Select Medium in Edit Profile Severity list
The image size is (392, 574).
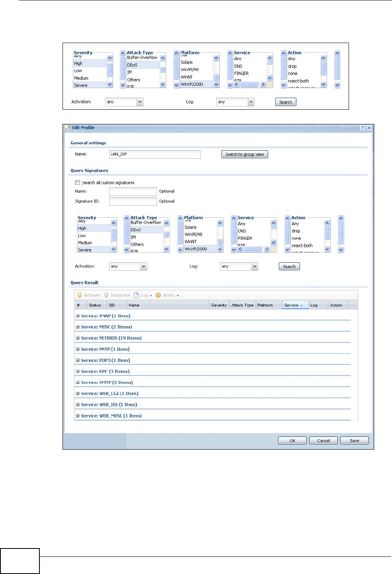[94, 243]
